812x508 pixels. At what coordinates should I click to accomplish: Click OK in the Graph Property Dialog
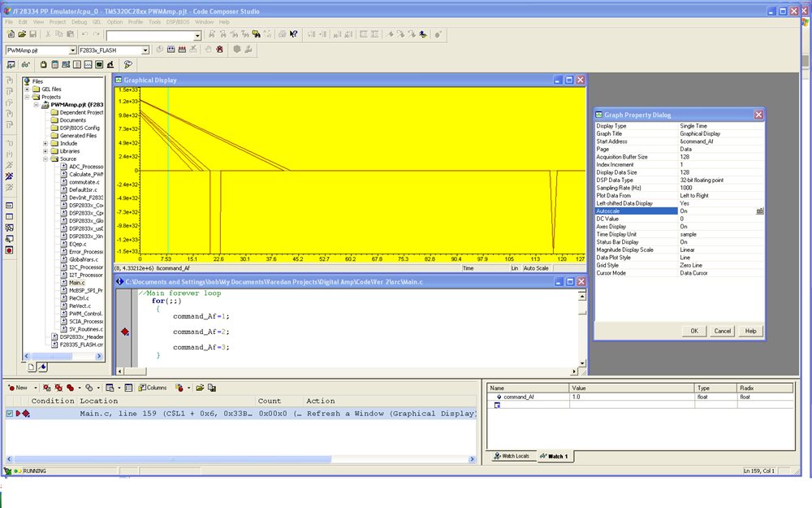(694, 331)
